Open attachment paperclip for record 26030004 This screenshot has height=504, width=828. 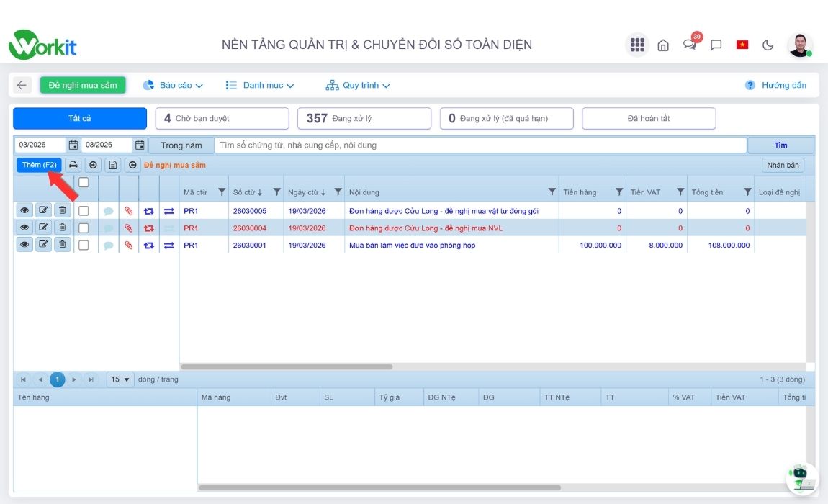(x=129, y=228)
